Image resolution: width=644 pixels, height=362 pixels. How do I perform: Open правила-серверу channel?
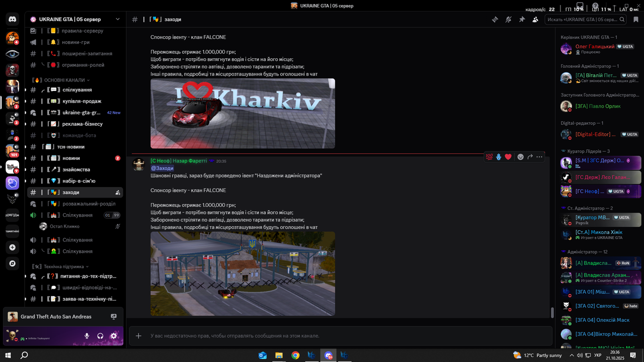point(75,31)
